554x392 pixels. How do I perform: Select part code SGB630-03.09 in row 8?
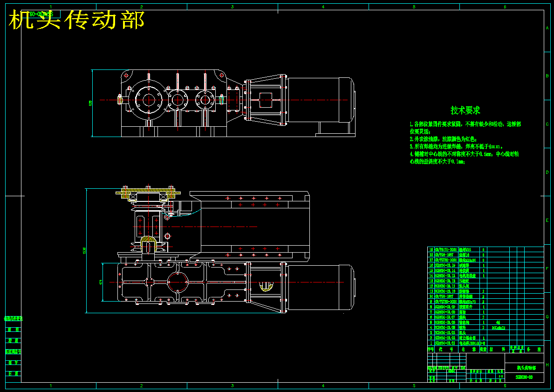445,306
